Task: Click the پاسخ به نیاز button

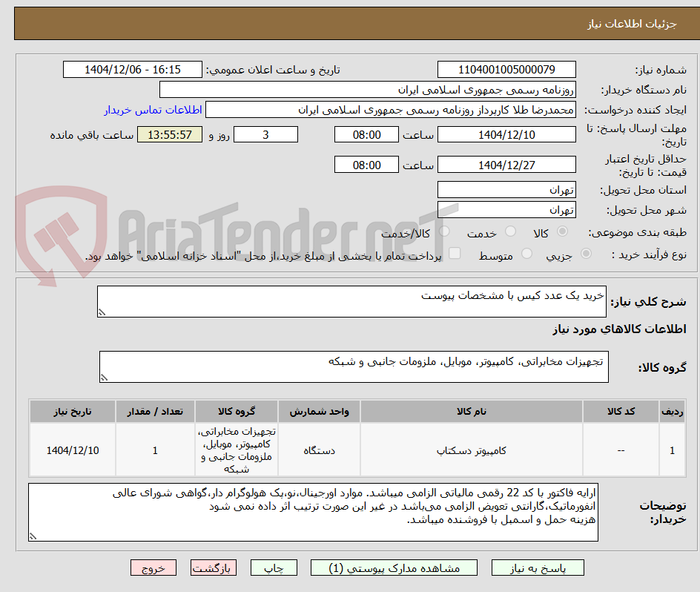Action: tap(538, 568)
